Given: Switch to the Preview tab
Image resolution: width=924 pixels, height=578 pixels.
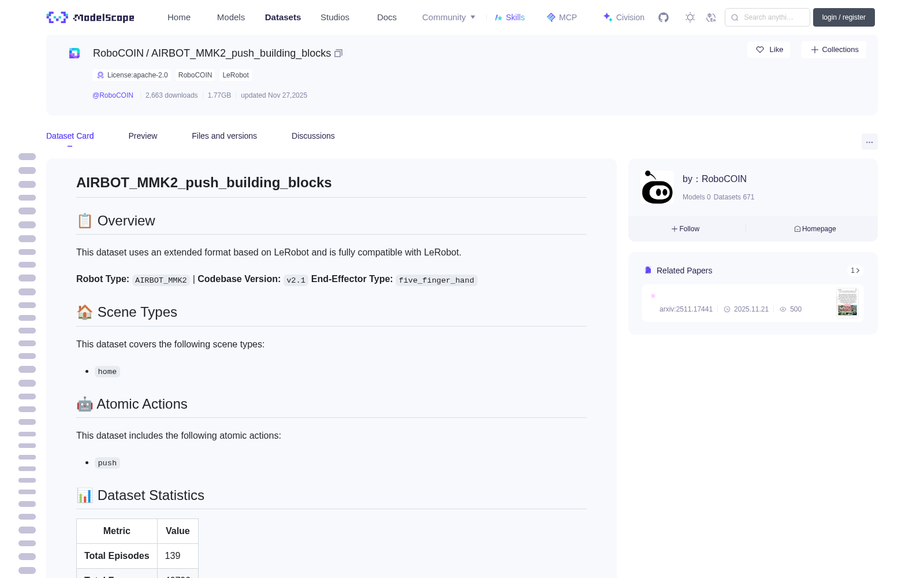Looking at the screenshot, I should coord(143,136).
